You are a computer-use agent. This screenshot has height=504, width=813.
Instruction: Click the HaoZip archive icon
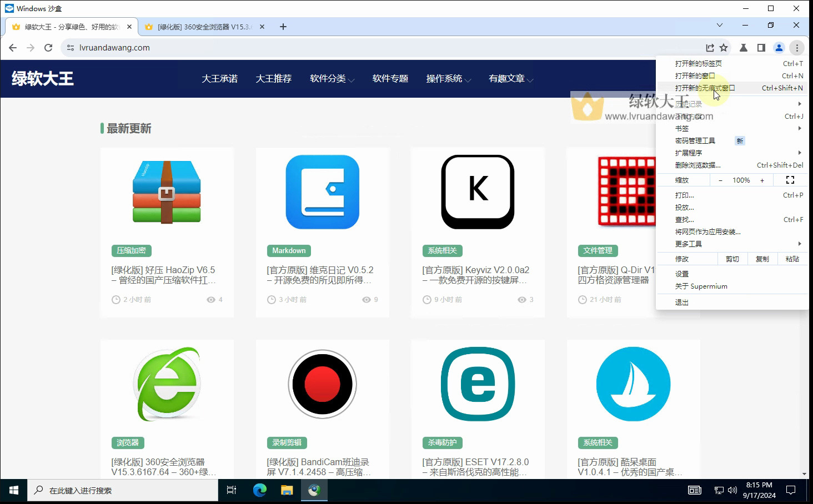167,192
